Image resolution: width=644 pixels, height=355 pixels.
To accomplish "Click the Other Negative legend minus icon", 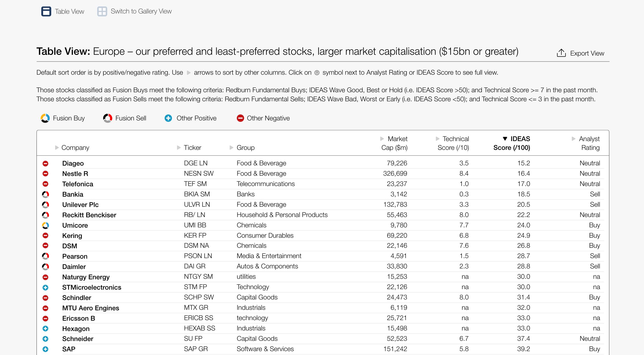I will pos(240,118).
